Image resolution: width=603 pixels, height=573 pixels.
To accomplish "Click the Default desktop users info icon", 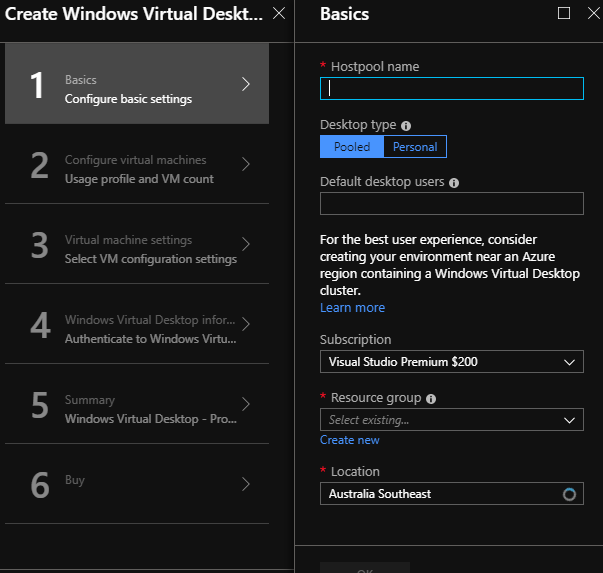I will 454,183.
